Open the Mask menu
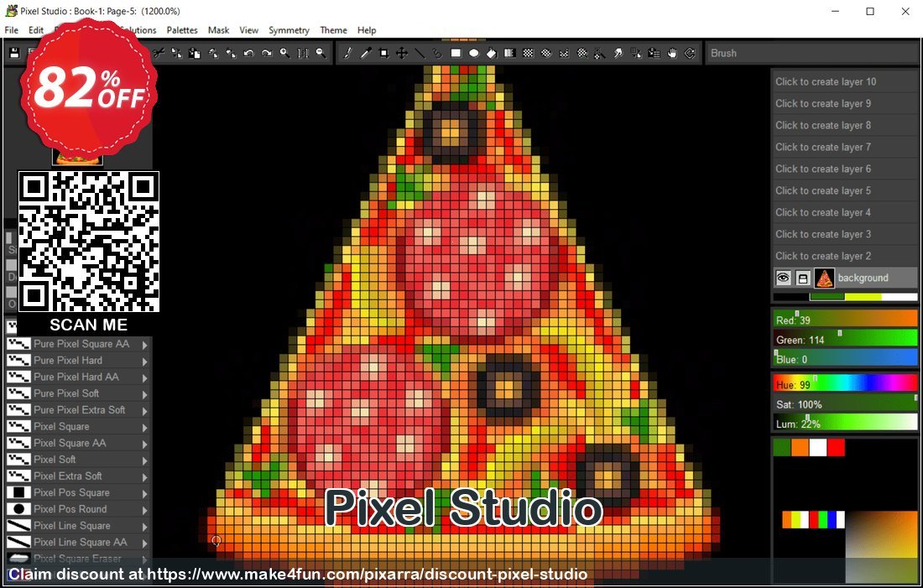The image size is (923, 588). click(x=218, y=30)
